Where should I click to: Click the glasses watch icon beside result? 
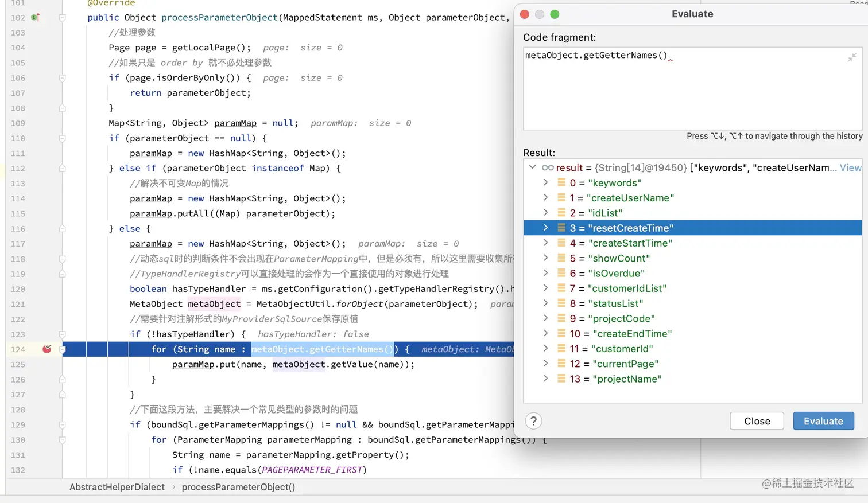[548, 167]
